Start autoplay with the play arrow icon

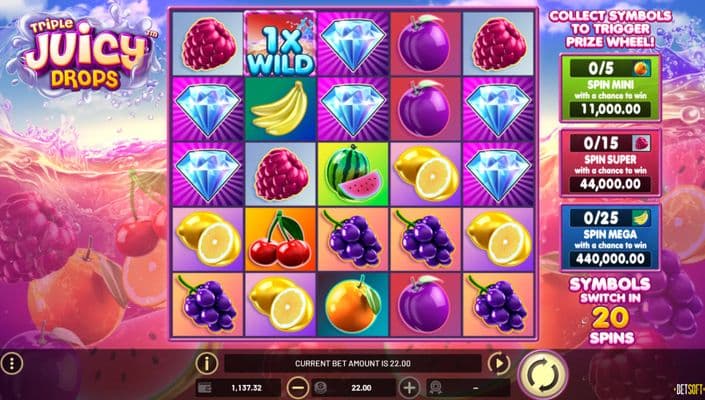click(499, 363)
